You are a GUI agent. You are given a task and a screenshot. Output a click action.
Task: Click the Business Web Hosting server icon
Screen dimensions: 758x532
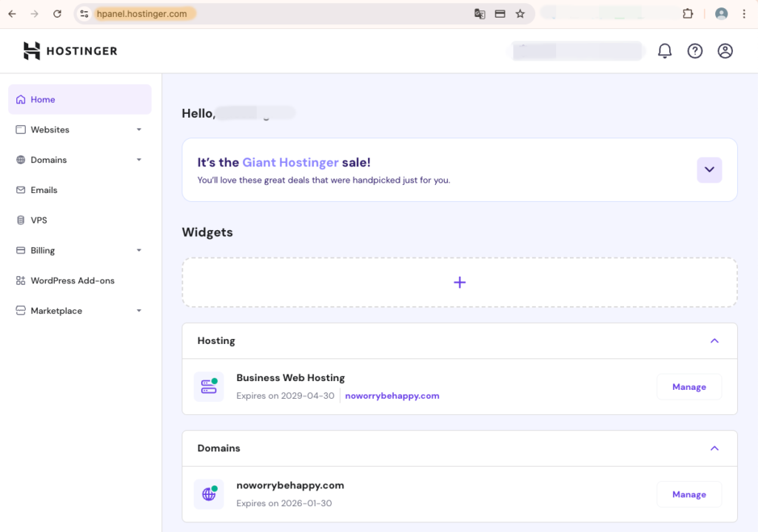[209, 386]
